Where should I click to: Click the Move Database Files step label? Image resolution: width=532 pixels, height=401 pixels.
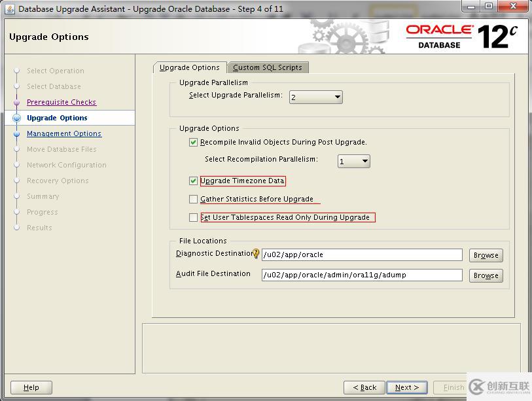pos(62,149)
